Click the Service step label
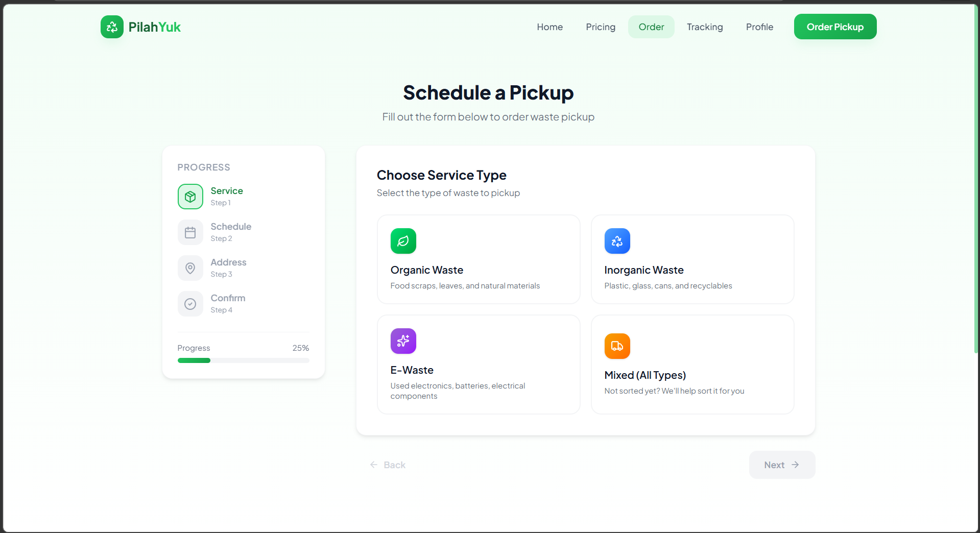The height and width of the screenshot is (533, 980). tap(227, 191)
